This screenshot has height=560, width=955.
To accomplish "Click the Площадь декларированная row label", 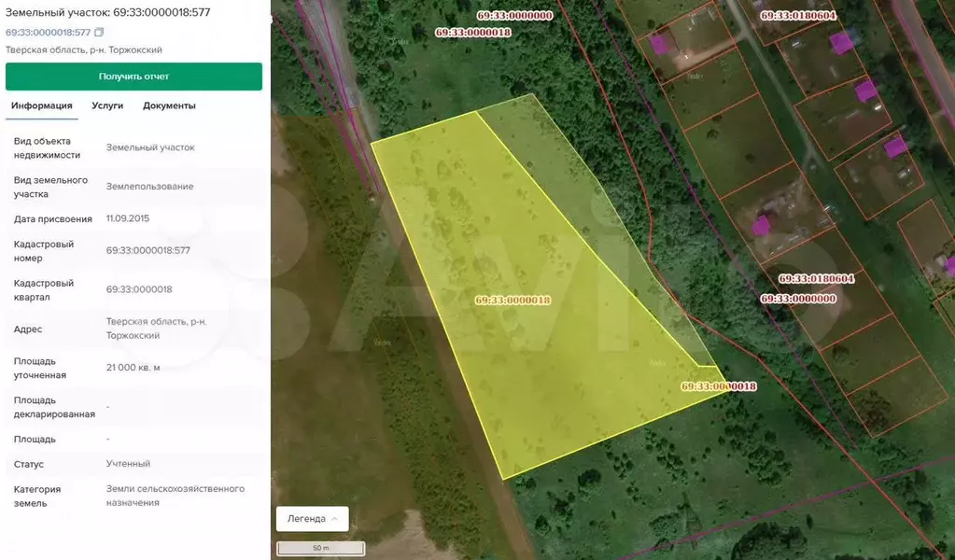I will tap(54, 407).
